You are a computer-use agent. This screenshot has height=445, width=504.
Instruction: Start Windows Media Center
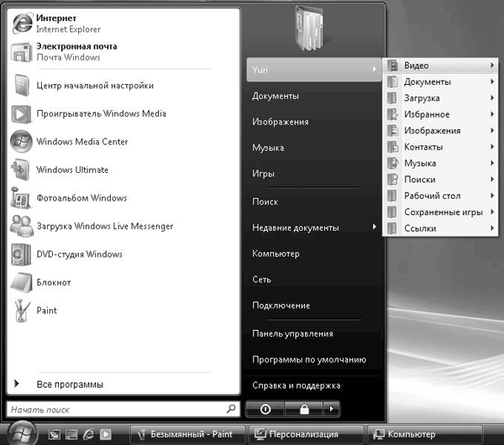(x=81, y=142)
